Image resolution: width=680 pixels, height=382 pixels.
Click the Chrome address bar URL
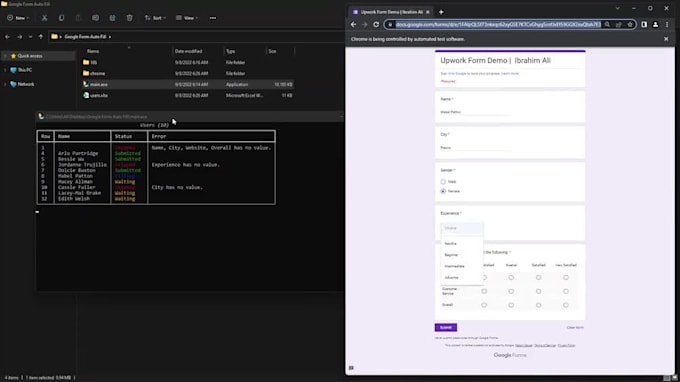pos(498,25)
